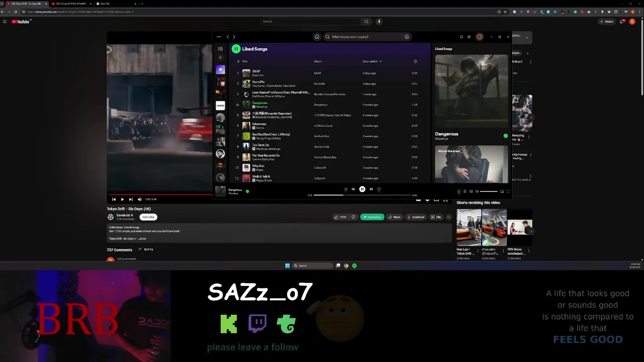The width and height of the screenshot is (644, 362).
Task: Skip to previous track in Spotify
Action: pos(353,189)
